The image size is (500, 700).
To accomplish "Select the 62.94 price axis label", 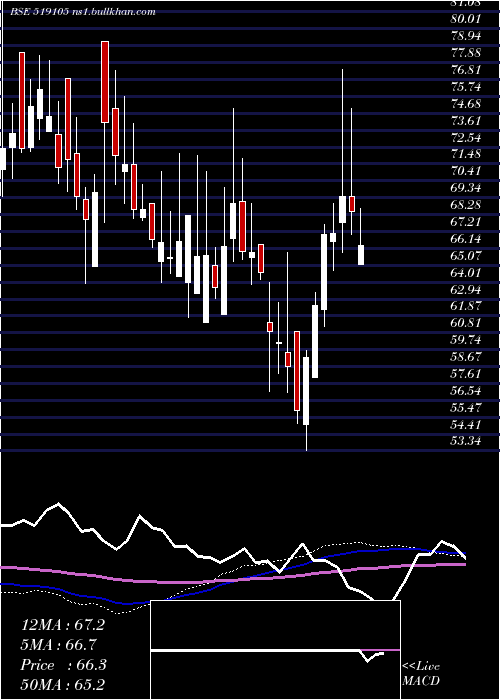I will click(465, 290).
